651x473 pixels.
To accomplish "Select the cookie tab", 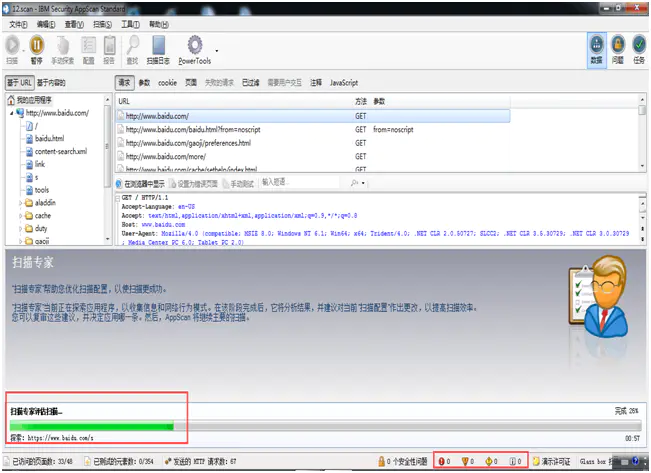I will click(167, 83).
